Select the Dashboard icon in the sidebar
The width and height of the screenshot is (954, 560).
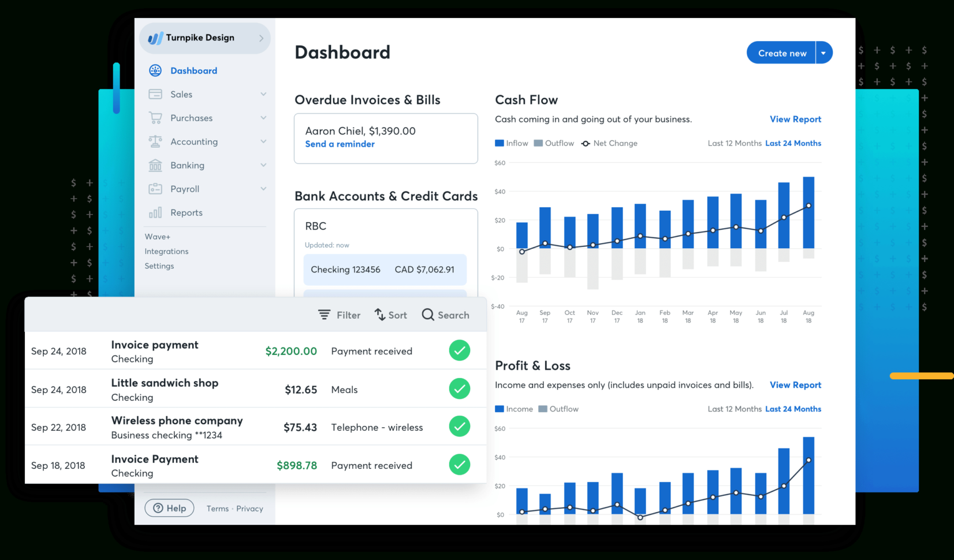(x=155, y=70)
